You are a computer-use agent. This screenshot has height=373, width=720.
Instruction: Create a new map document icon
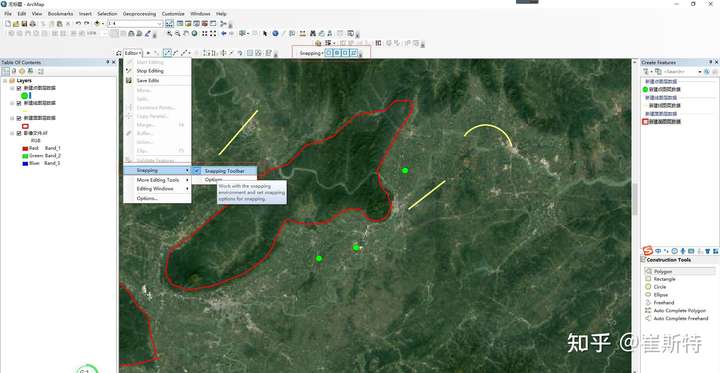8,24
